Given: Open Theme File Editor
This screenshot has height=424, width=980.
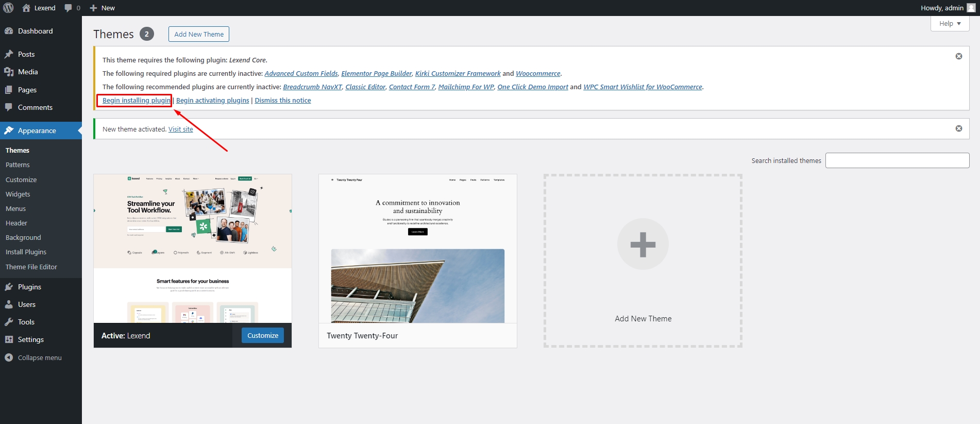Looking at the screenshot, I should tap(31, 267).
